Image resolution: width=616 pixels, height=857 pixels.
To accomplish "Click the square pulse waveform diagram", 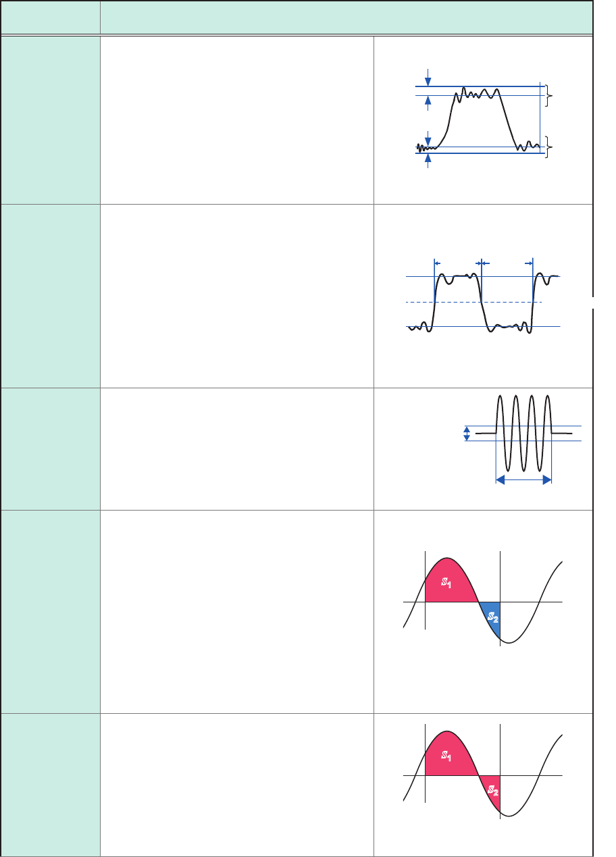I will [x=483, y=302].
